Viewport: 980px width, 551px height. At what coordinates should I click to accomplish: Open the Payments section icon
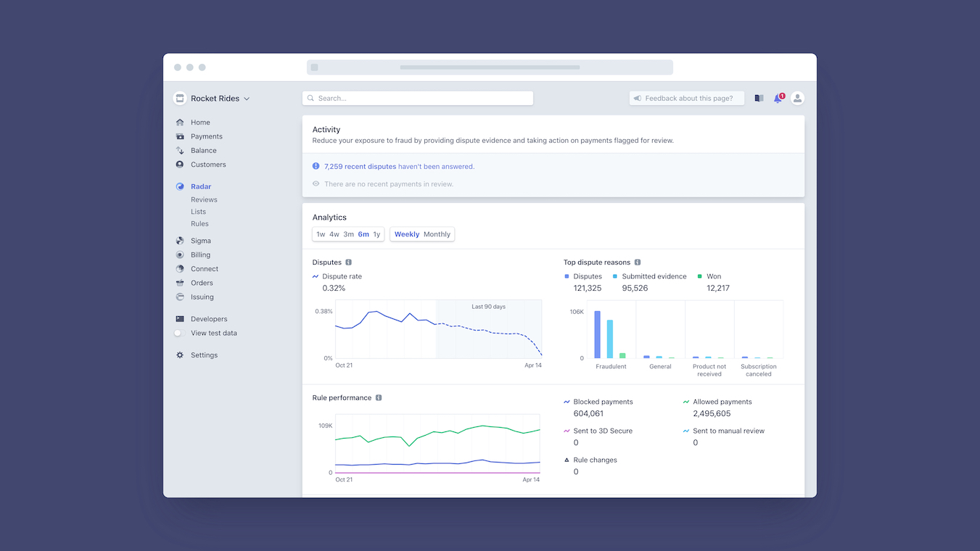click(x=179, y=136)
